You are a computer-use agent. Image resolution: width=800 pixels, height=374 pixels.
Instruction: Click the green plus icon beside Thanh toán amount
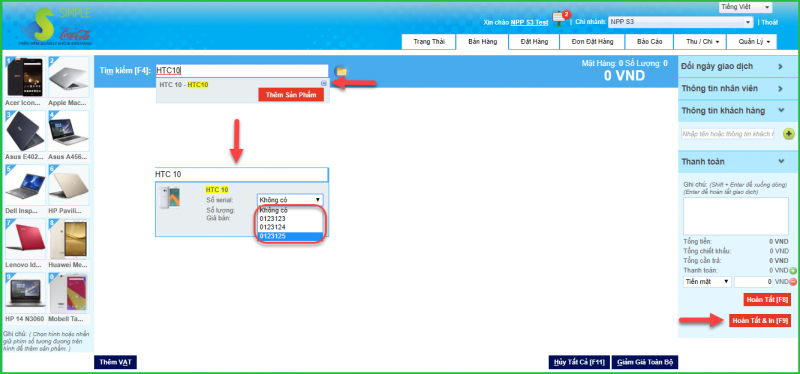click(792, 270)
